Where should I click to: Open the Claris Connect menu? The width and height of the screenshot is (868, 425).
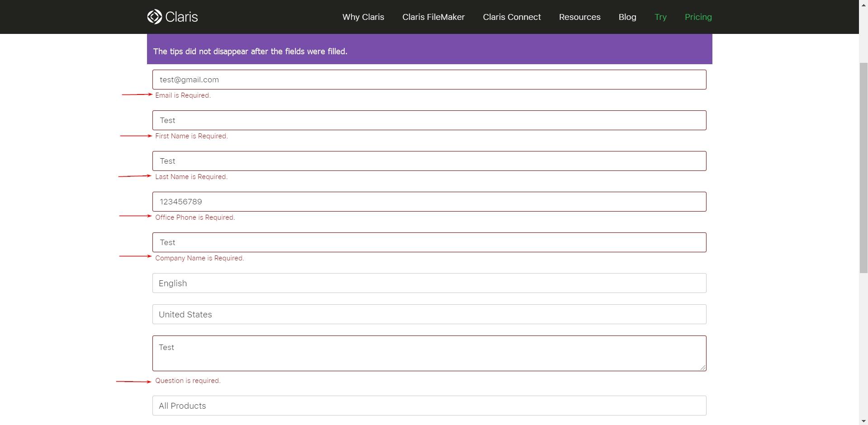(512, 17)
